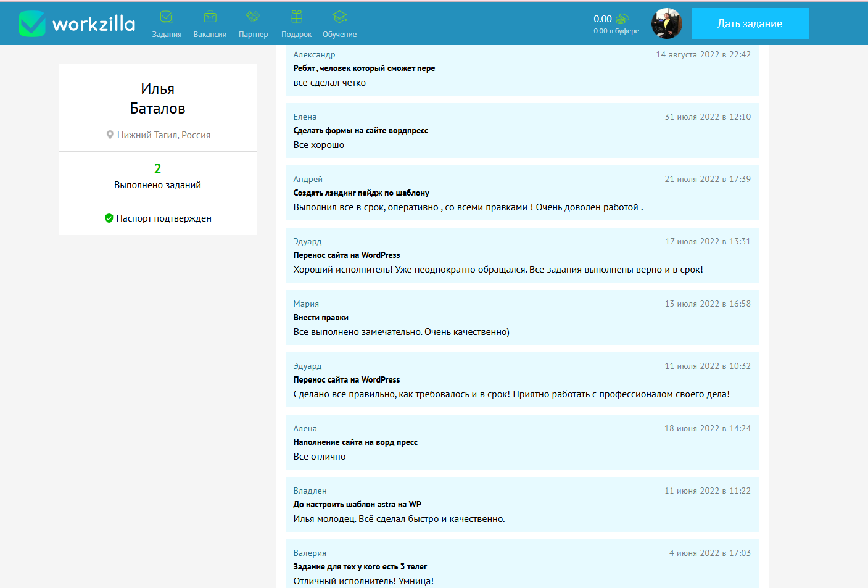Click the completed tasks count 2
This screenshot has width=868, height=588.
[x=157, y=168]
